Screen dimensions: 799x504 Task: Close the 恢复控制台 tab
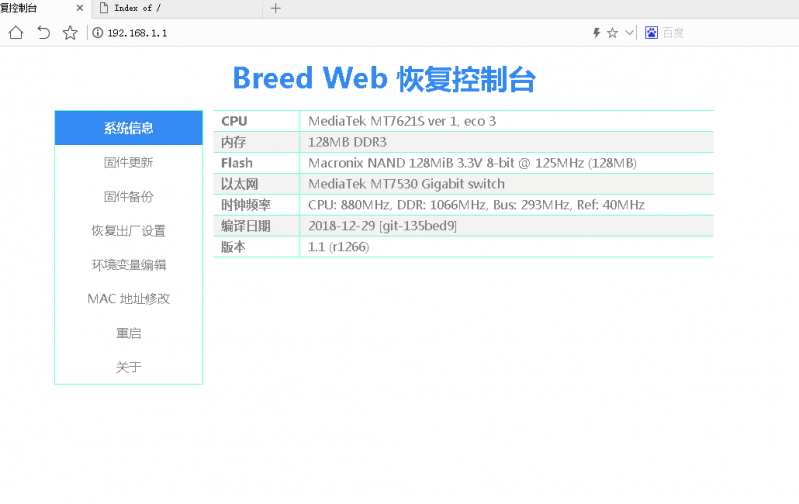pyautogui.click(x=79, y=8)
